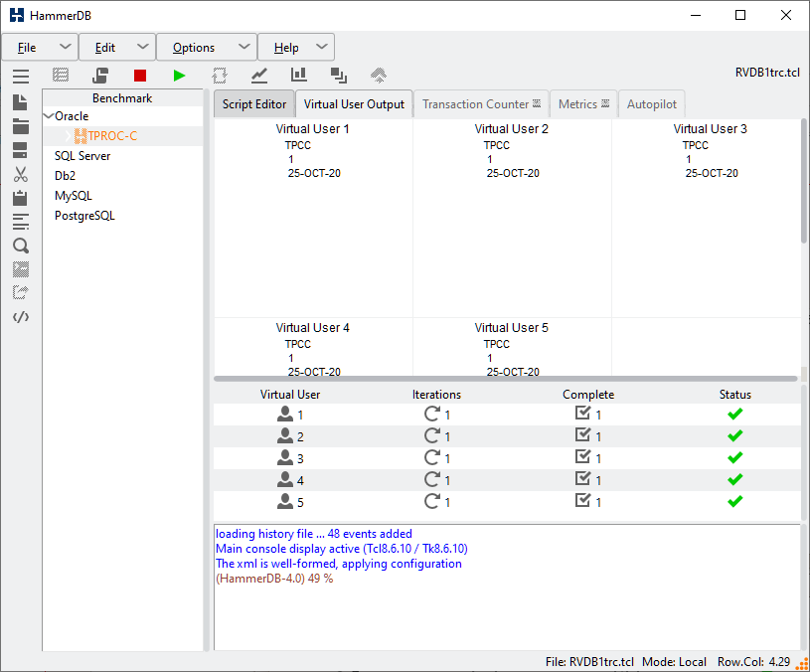Click the code brackets icon in the left sidebar
The width and height of the screenshot is (810, 672).
point(21,317)
